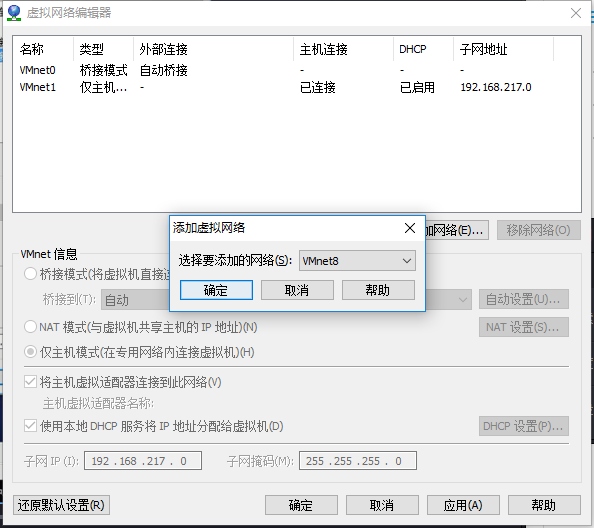Screen dimensions: 594x528
Task: Select the 仅主机模式 radio button
Action: tap(30, 352)
